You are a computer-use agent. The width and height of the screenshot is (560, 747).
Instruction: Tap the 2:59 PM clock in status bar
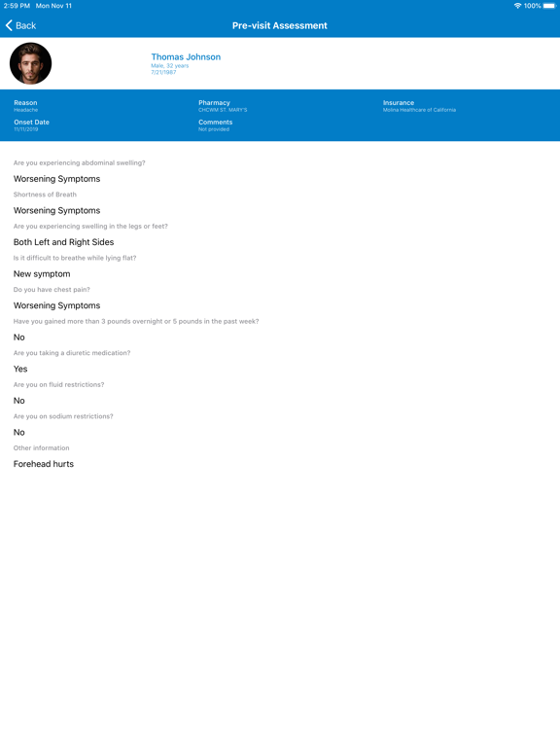click(17, 6)
